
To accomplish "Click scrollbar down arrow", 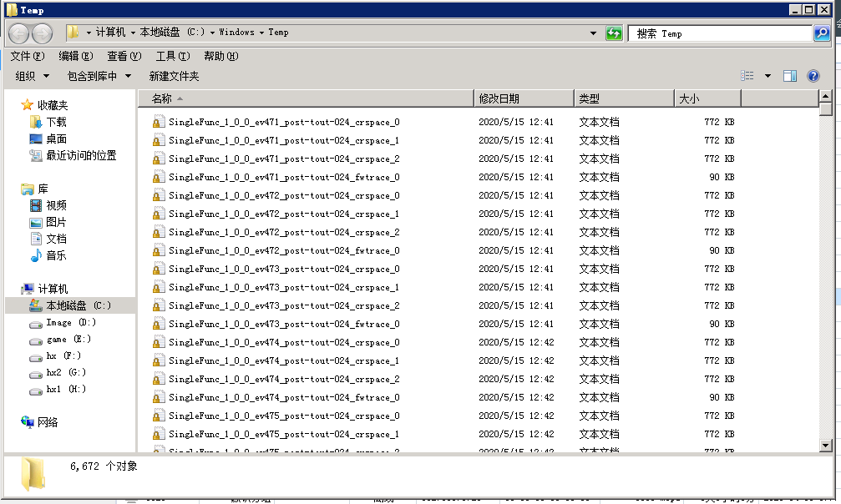I will (x=825, y=445).
